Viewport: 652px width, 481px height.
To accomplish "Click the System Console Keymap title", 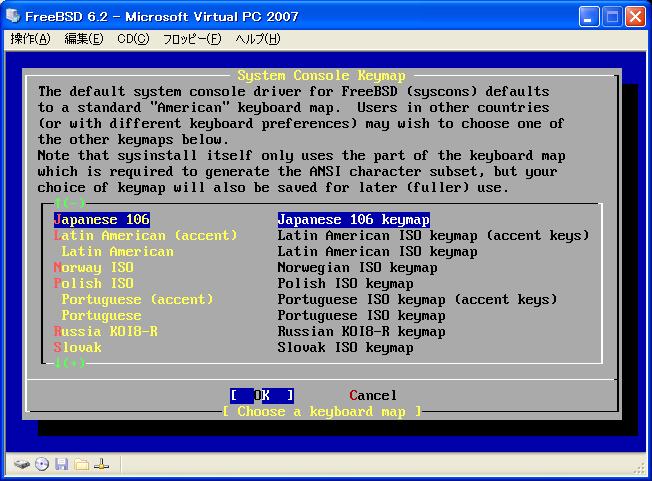I will (x=321, y=76).
